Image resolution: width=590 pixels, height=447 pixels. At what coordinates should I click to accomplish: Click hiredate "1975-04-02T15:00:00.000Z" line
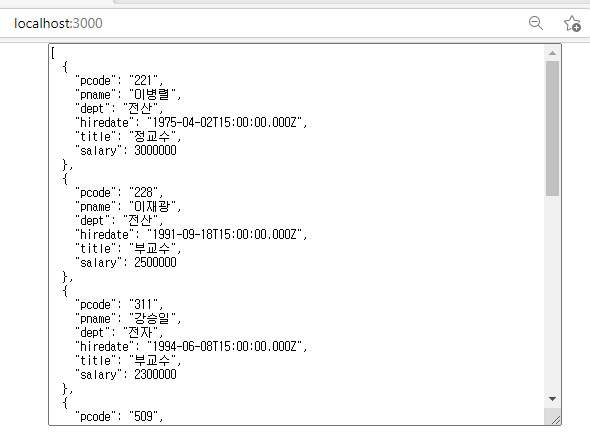pos(191,123)
